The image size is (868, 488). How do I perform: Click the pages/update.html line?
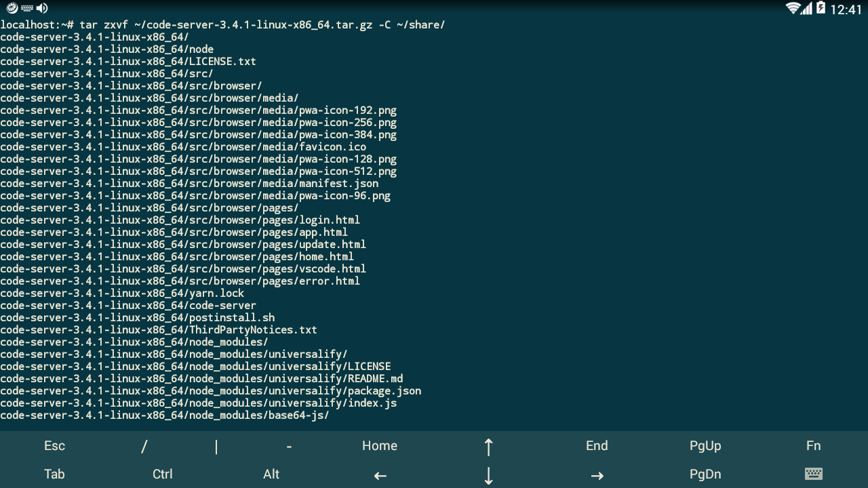point(183,244)
